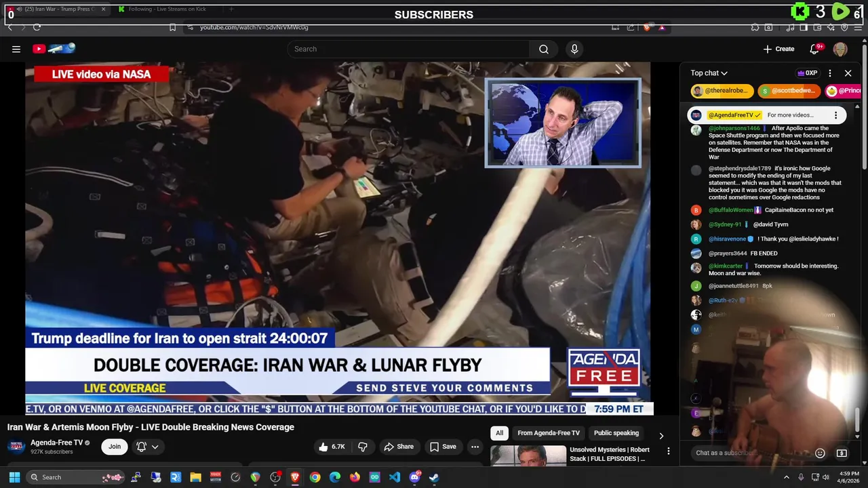Open File Explorer from the taskbar
Screen dimensions: 868x488
(195, 477)
